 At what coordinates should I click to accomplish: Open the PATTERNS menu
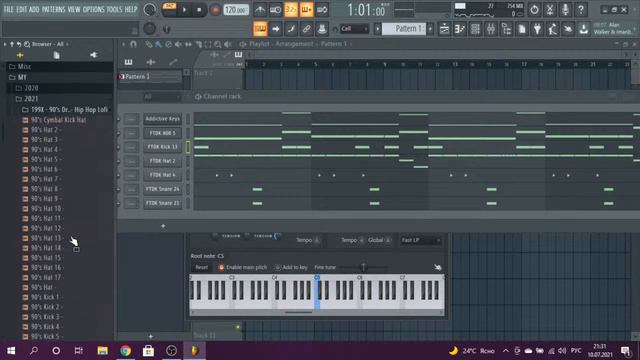[53, 9]
